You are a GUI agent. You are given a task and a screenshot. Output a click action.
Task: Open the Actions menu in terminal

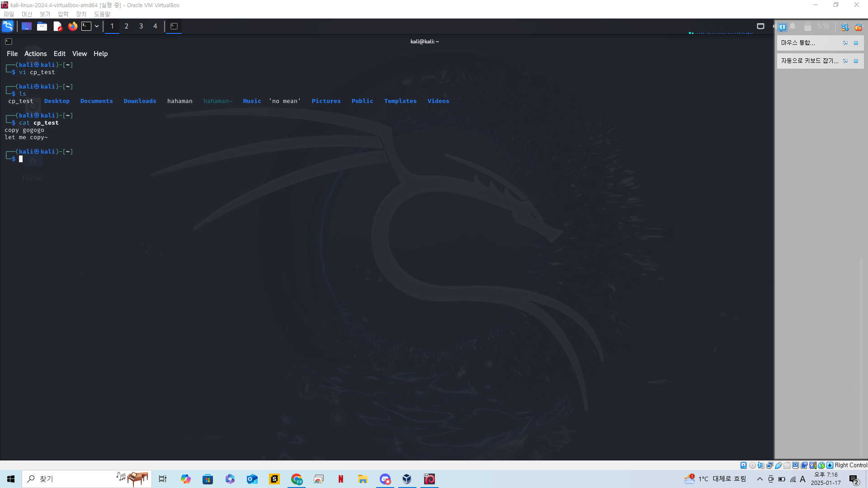click(x=35, y=54)
